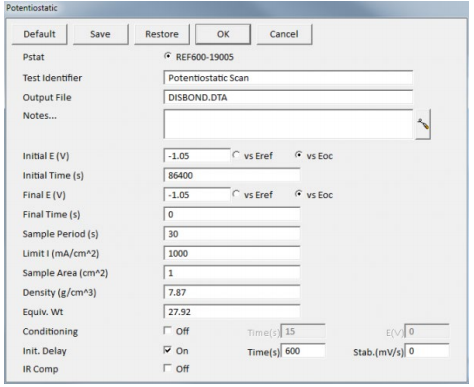Edit the Limit I field showing 1000

[232, 253]
